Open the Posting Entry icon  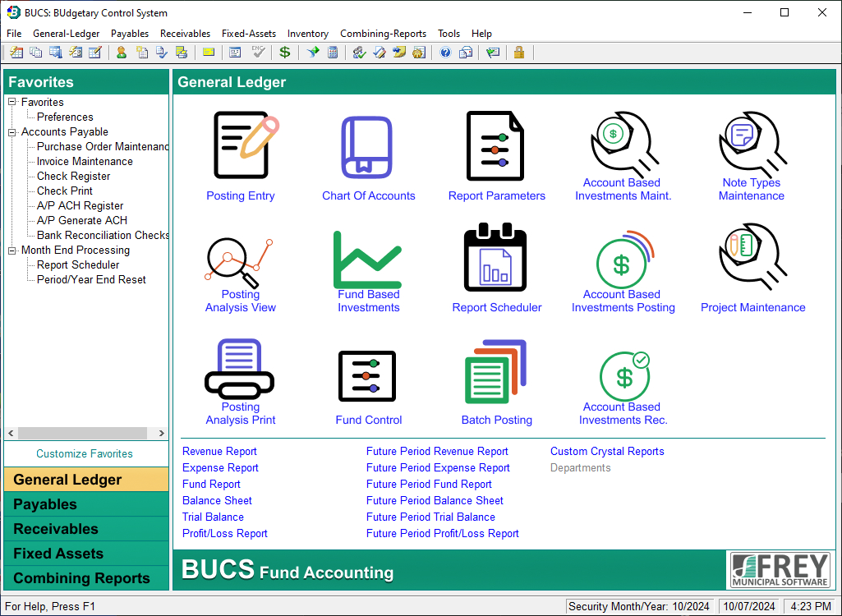point(246,145)
